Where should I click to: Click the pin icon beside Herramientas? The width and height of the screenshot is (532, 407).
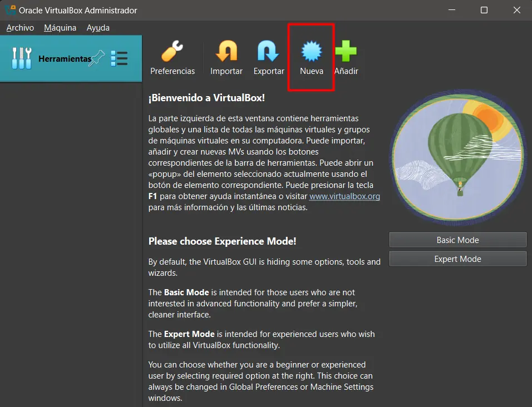tap(97, 58)
